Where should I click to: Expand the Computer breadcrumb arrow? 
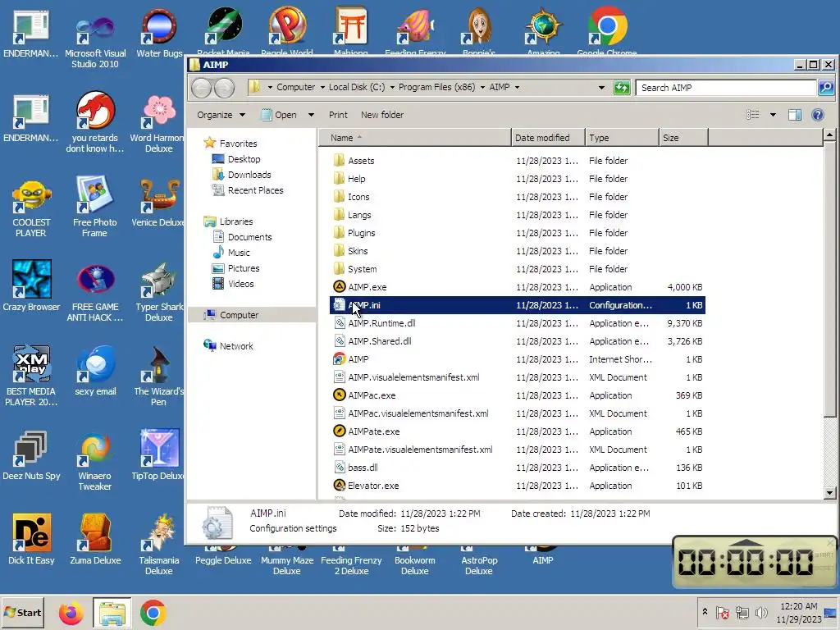(x=322, y=87)
